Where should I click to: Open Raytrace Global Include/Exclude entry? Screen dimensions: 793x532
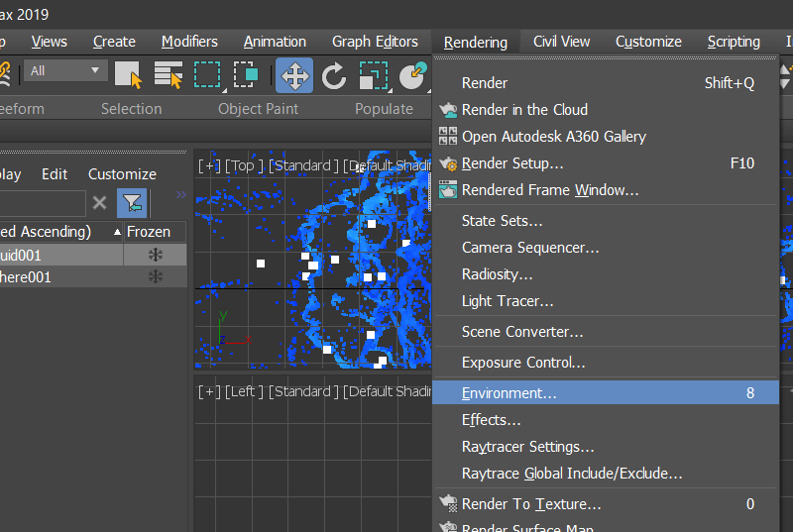coord(606,474)
